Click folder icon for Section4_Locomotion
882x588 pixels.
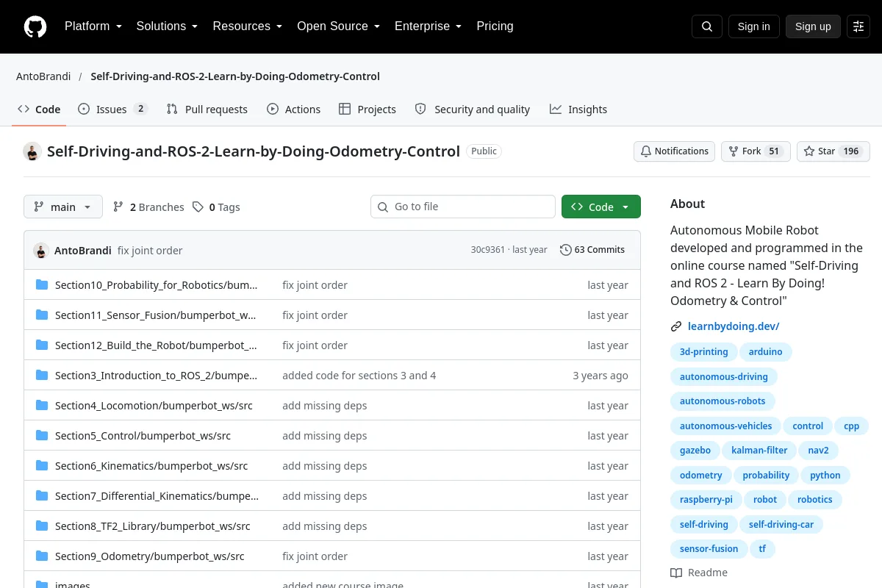coord(42,406)
